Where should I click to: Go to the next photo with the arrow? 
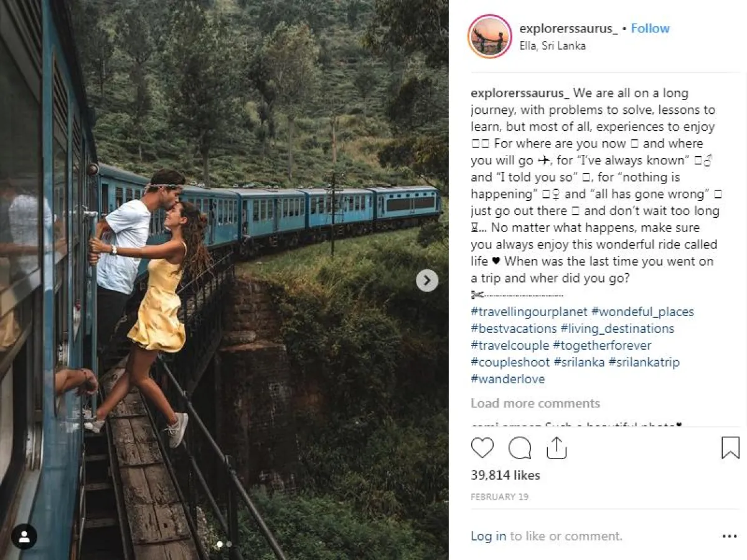coord(427,281)
